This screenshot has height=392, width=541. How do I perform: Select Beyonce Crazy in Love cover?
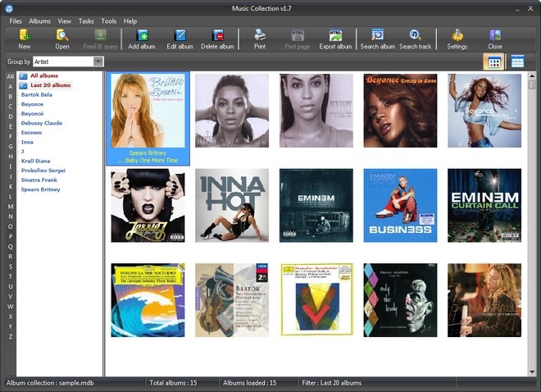400,111
